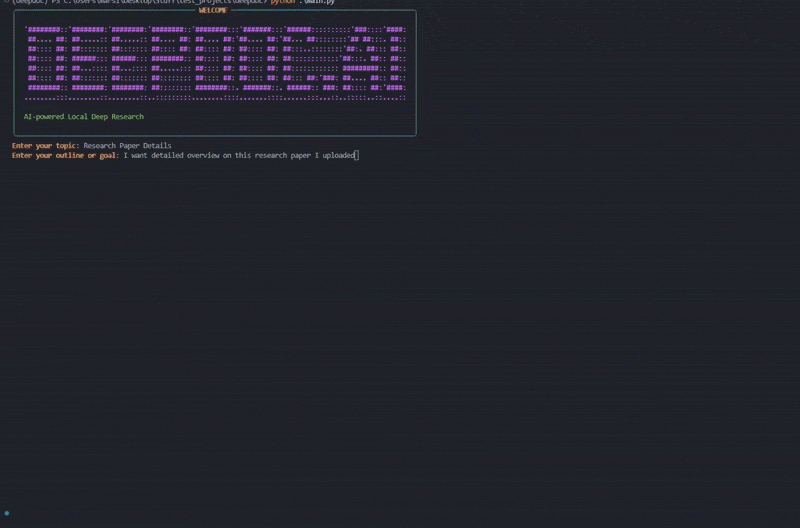Click the Enter your topic prompt label
This screenshot has width=800, height=528.
[x=44, y=146]
